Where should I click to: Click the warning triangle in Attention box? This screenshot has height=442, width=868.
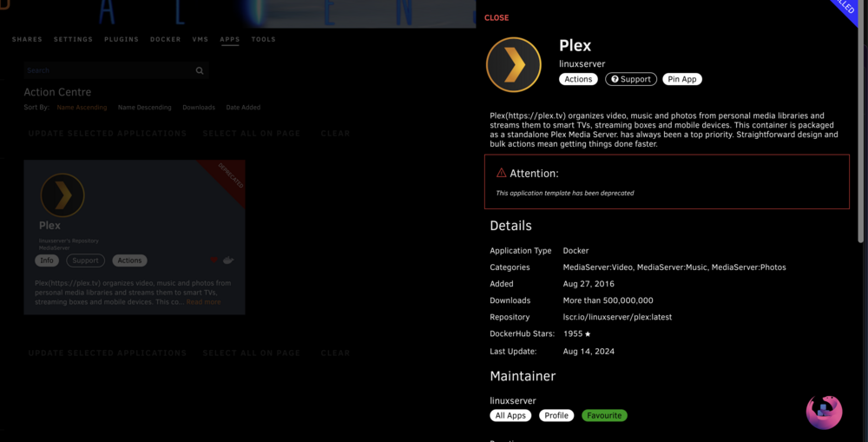[x=501, y=173]
